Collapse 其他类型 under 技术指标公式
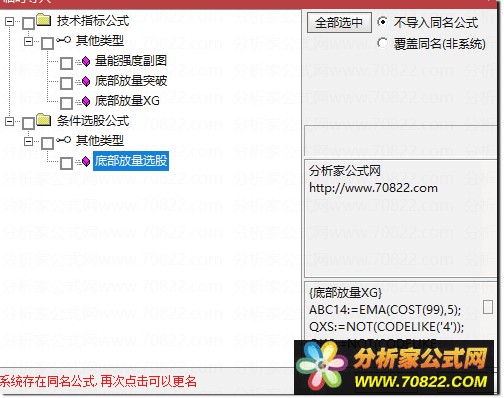This screenshot has width=504, height=398. (29, 42)
